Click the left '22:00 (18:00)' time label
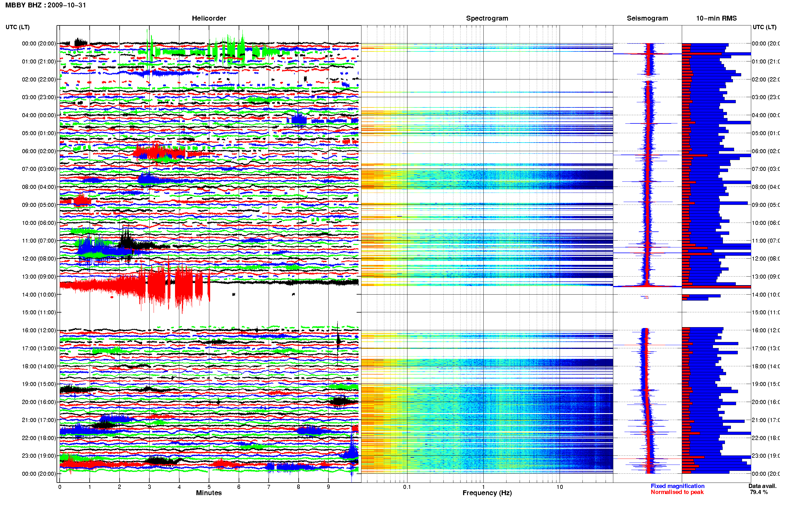The width and height of the screenshot is (812, 508). [x=39, y=438]
